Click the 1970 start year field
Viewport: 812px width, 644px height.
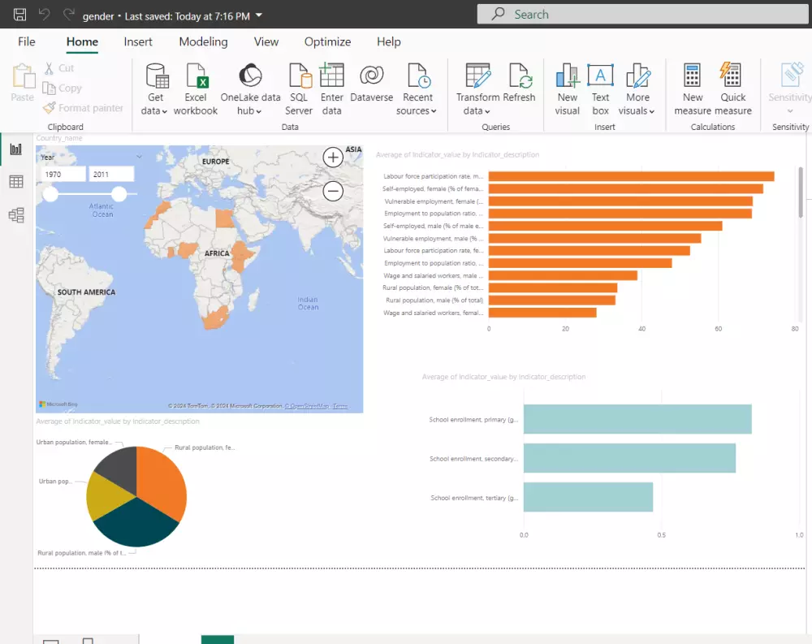pyautogui.click(x=63, y=174)
